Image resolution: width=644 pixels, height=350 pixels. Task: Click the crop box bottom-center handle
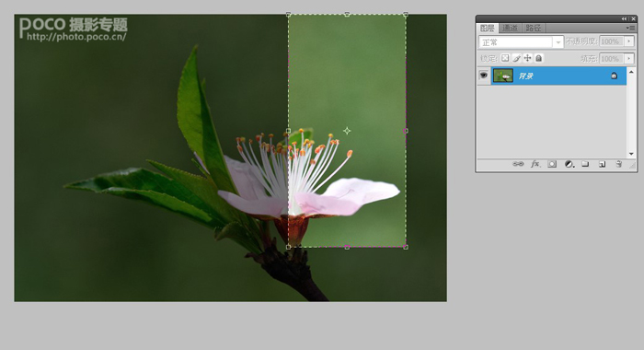347,247
